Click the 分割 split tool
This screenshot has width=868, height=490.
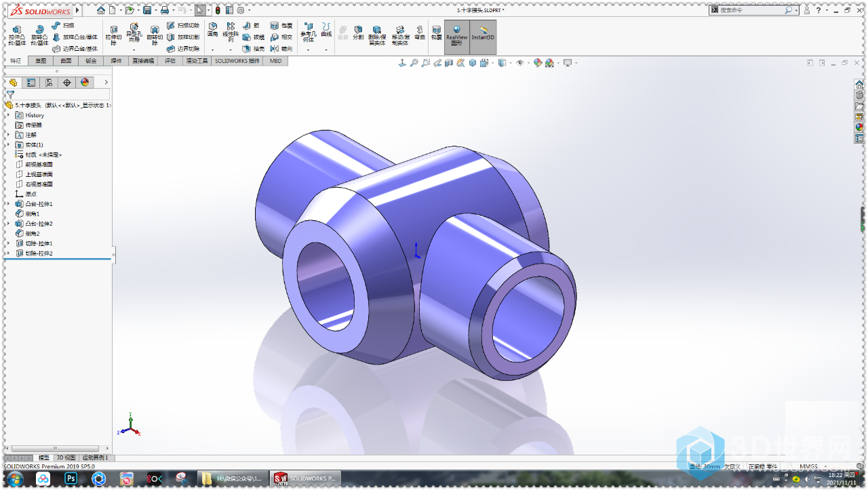358,32
